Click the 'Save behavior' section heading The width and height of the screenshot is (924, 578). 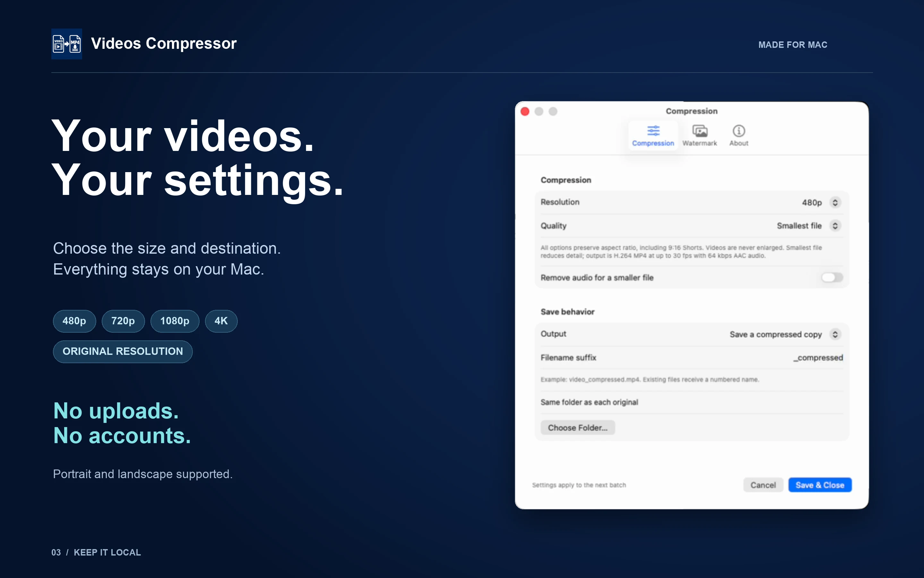tap(567, 311)
